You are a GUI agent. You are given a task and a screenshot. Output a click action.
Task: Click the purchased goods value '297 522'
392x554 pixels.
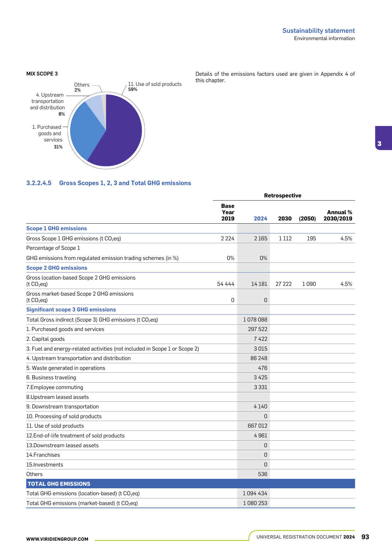(x=257, y=329)
